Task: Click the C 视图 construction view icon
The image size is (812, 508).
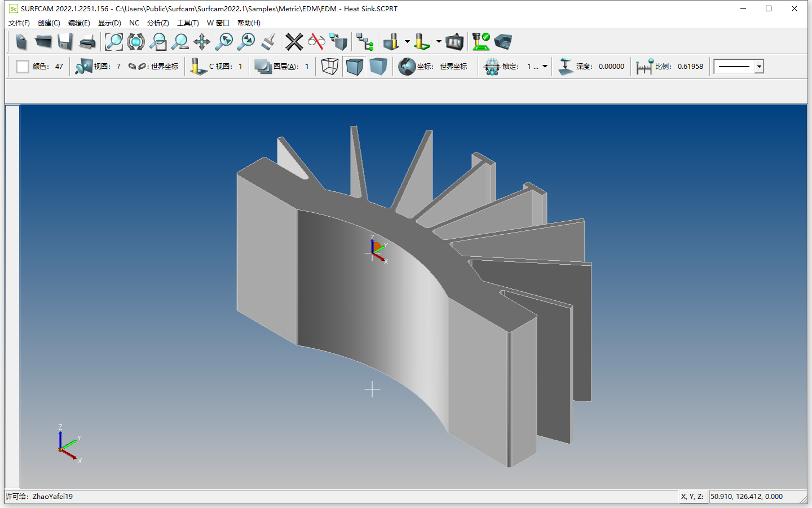Action: (198, 67)
